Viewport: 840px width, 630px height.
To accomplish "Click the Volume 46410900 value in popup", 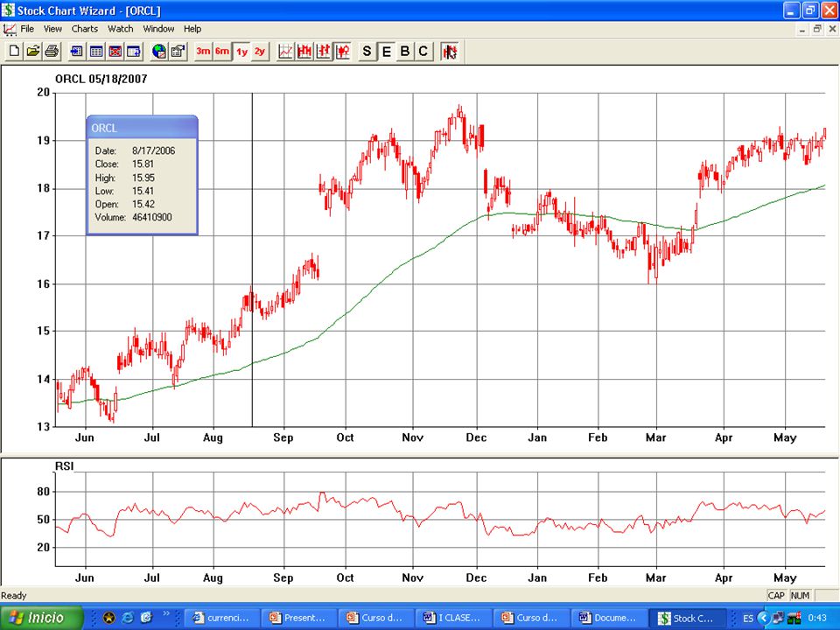I will point(152,218).
